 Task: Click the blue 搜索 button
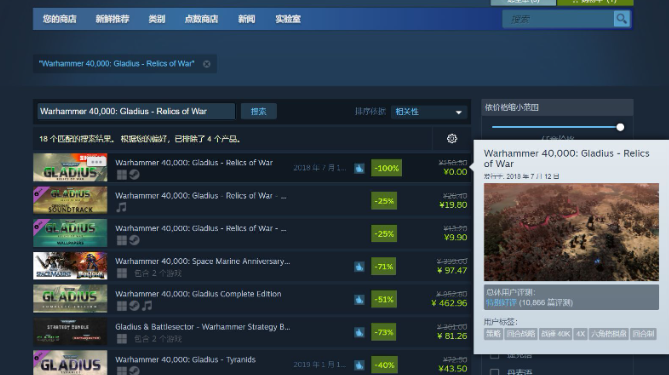(x=259, y=111)
